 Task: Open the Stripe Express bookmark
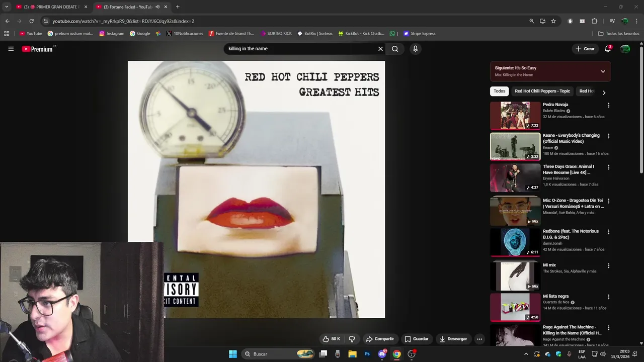(420, 34)
